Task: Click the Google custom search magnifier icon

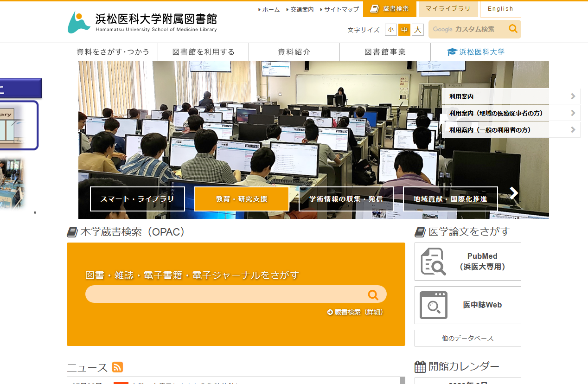Action: coord(513,29)
